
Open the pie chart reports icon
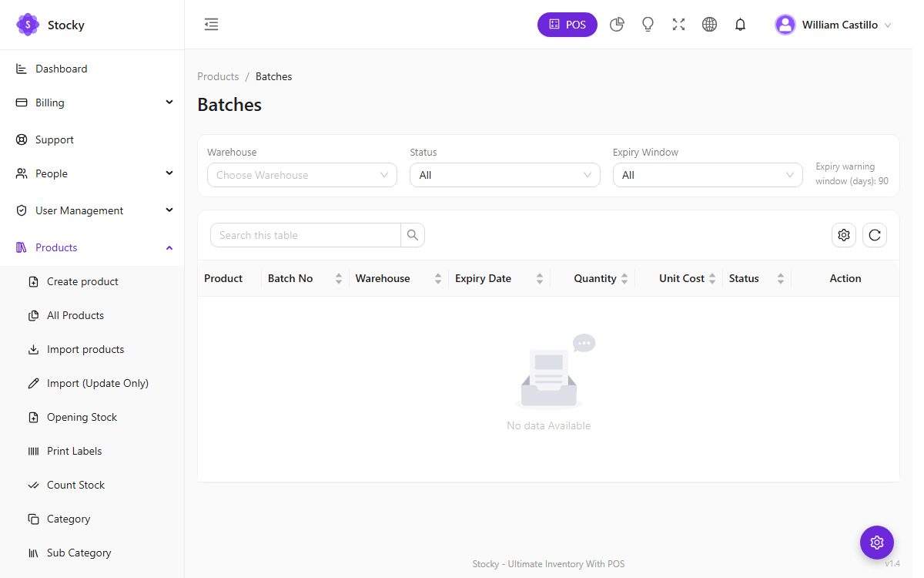[x=617, y=25]
